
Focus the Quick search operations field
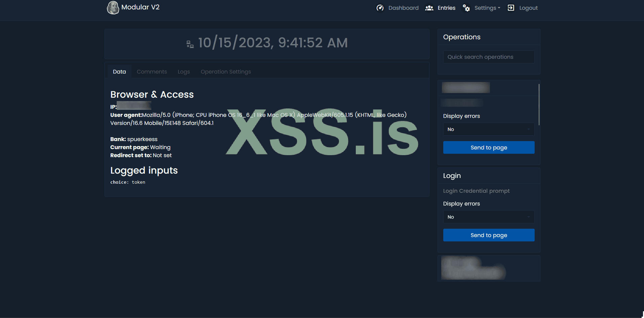(489, 57)
